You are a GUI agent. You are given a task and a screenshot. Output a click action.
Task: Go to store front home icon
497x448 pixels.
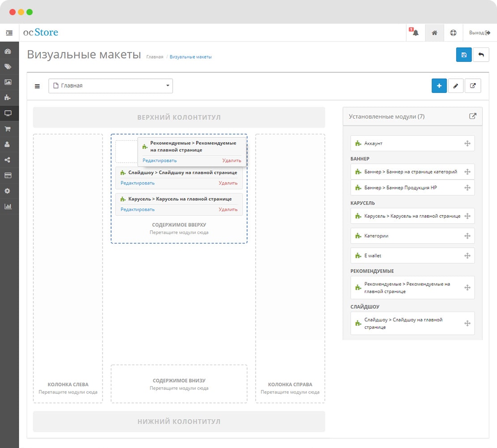point(434,33)
